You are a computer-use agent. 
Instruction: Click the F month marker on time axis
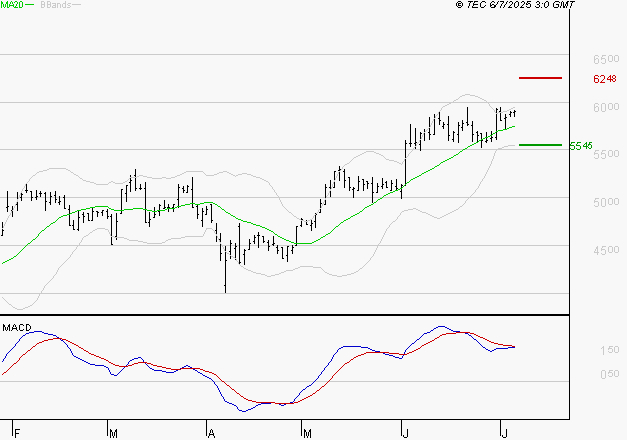coord(18,432)
